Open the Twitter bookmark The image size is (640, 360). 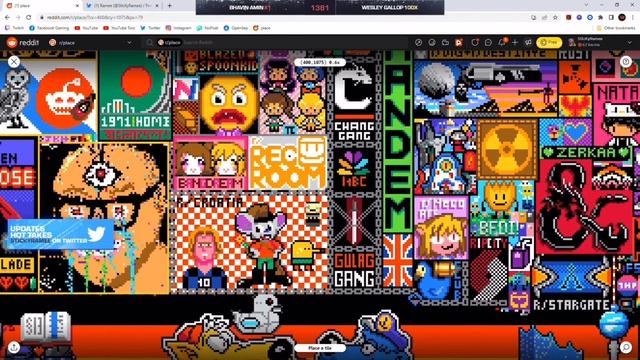point(150,28)
